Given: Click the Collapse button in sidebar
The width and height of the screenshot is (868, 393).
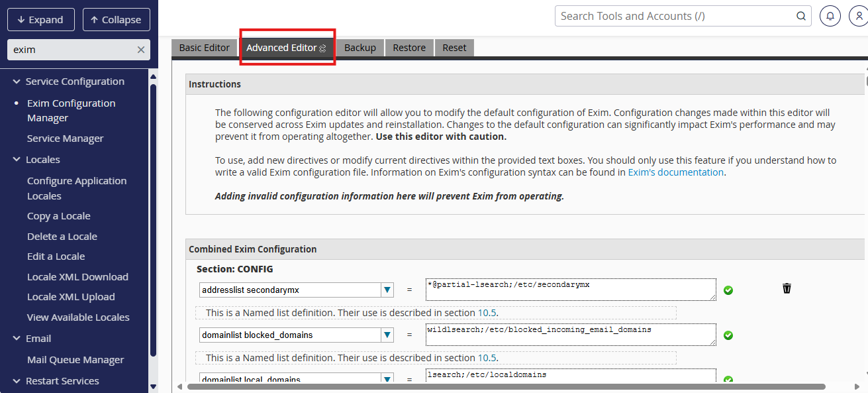Looking at the screenshot, I should 116,20.
